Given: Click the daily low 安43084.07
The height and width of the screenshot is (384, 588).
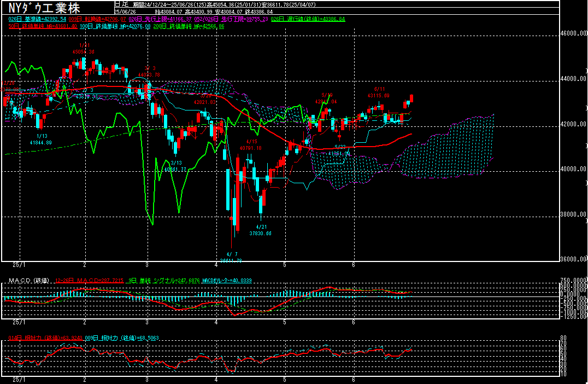Looking at the screenshot, I should click(x=228, y=11).
